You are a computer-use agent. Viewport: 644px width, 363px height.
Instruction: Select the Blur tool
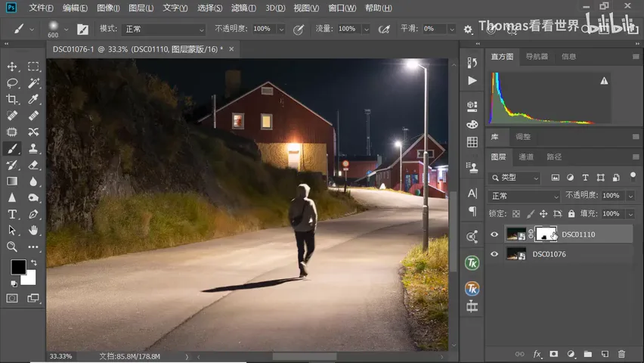pyautogui.click(x=33, y=181)
